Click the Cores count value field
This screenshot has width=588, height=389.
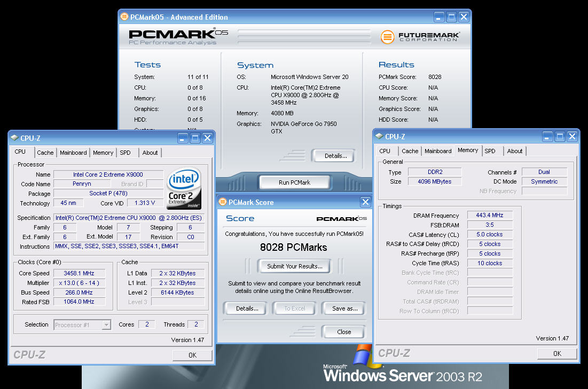pos(147,324)
